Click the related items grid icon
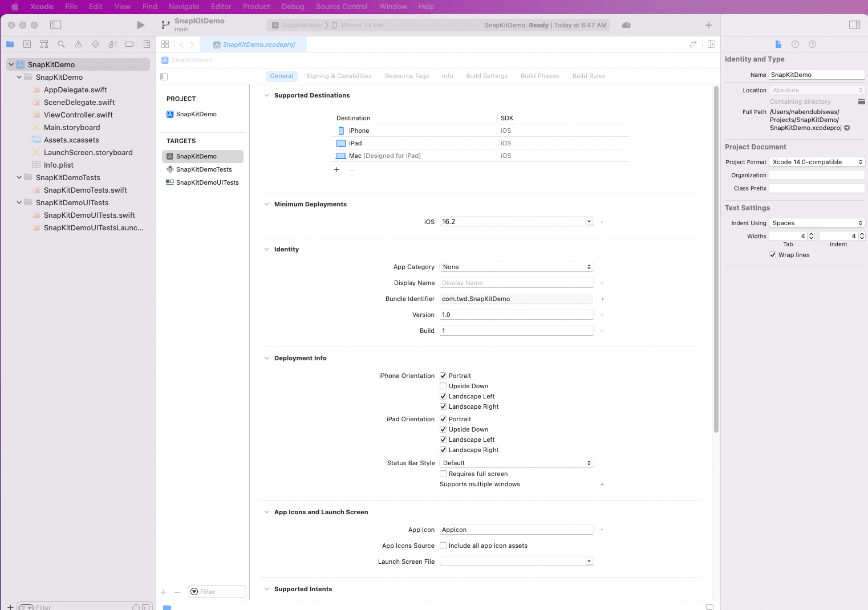Viewport: 868px width, 610px height. 165,44
